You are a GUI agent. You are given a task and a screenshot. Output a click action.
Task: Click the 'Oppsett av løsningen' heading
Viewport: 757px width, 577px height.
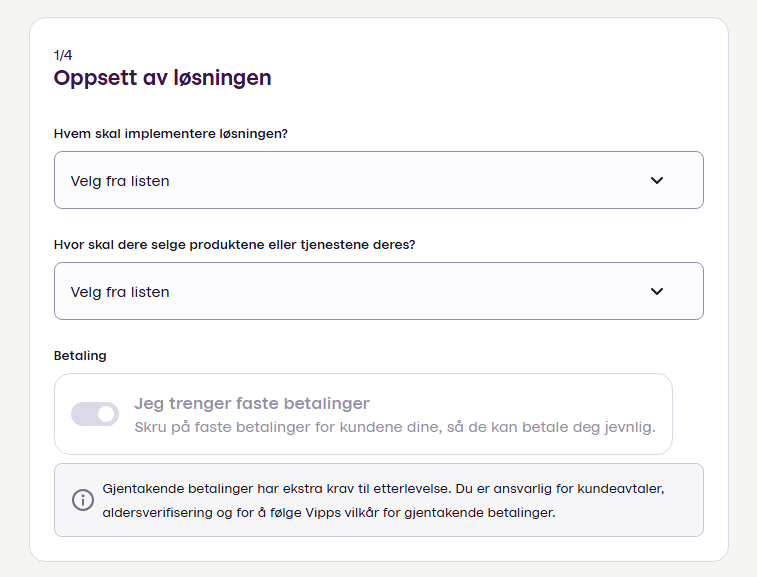[162, 78]
